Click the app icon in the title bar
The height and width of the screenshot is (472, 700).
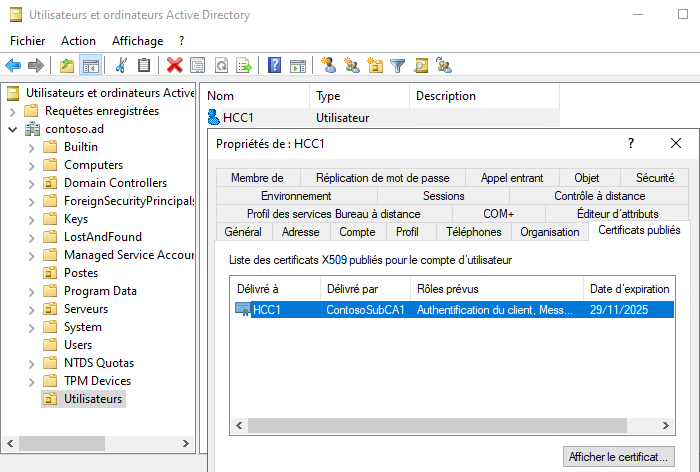coord(16,15)
